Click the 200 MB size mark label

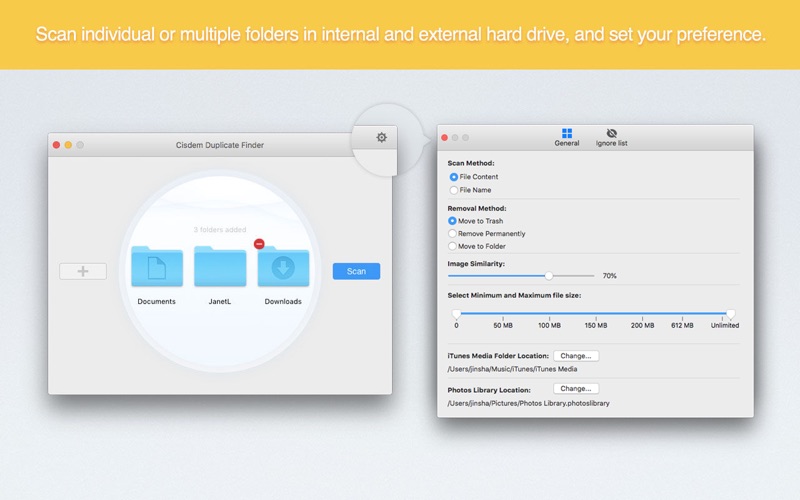[642, 325]
